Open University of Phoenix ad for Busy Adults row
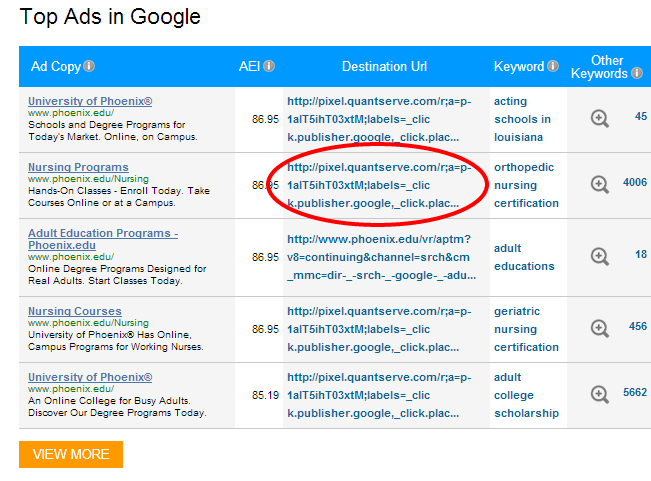Image resolution: width=651 pixels, height=481 pixels. [90, 377]
